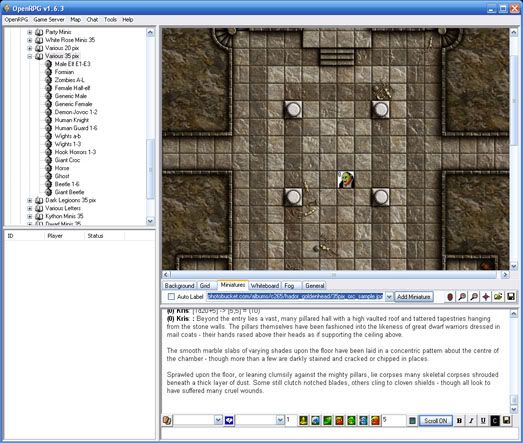The image size is (523, 443).
Task: Click the Status column header
Action: point(104,236)
